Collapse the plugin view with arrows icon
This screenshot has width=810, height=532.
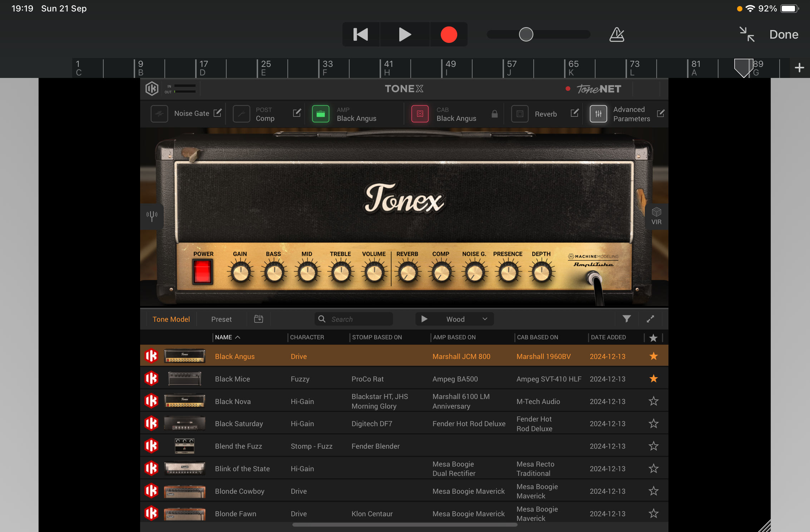click(747, 34)
